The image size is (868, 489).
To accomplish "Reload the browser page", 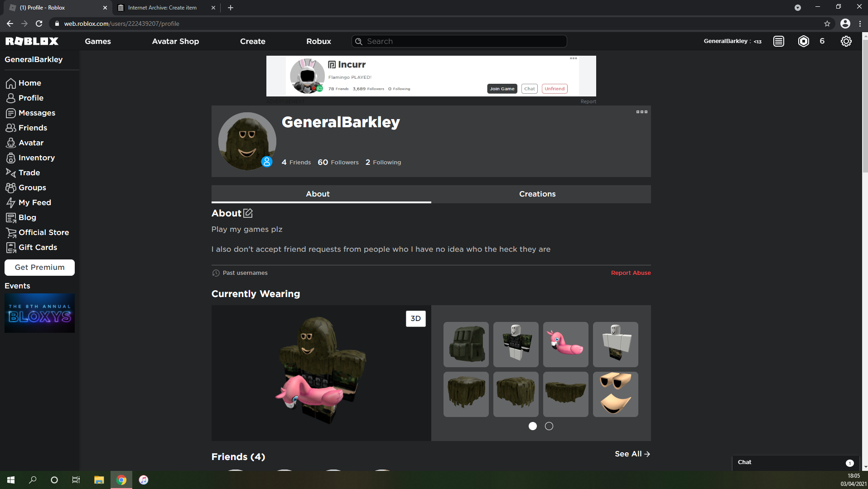I will tap(39, 24).
